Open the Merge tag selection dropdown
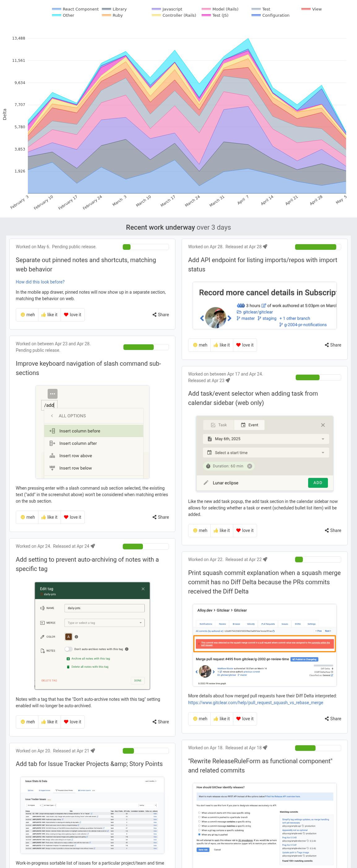 pos(140,623)
